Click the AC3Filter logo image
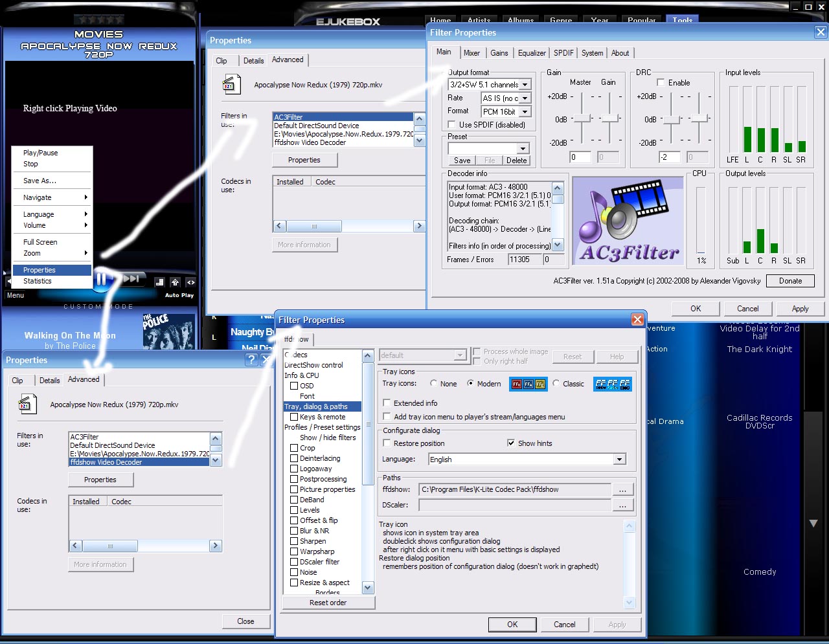This screenshot has width=829, height=644. 627,220
